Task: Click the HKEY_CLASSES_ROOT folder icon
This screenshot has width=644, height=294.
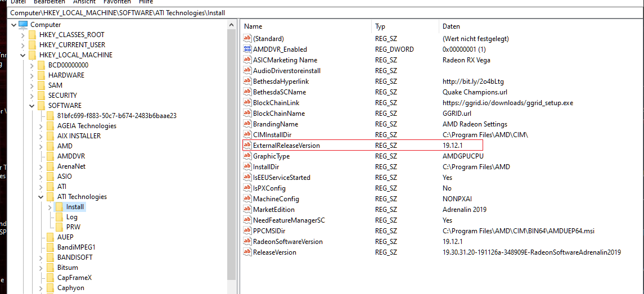Action: (x=33, y=35)
